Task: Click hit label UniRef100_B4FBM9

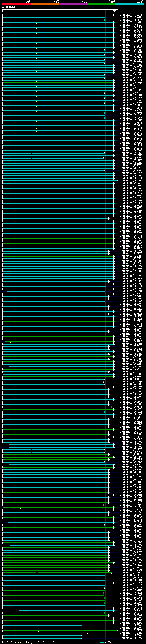Action: pos(131,65)
